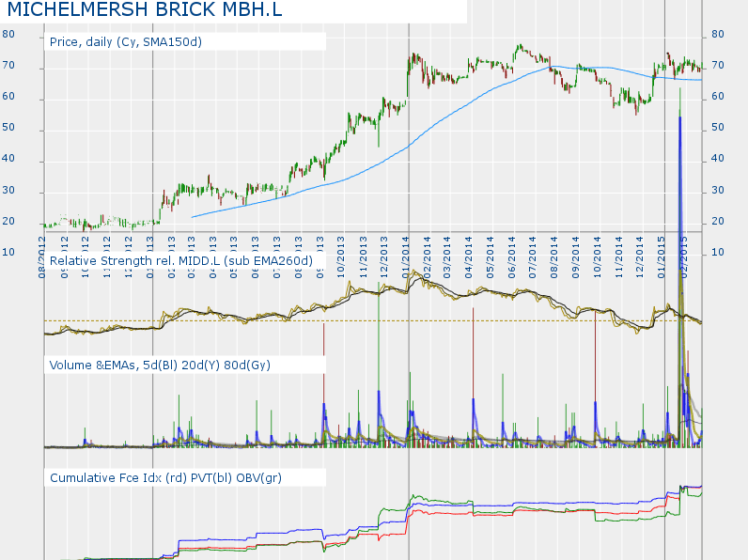Image resolution: width=748 pixels, height=560 pixels.
Task: Click the 11/2013 date label
Action: click(364, 257)
